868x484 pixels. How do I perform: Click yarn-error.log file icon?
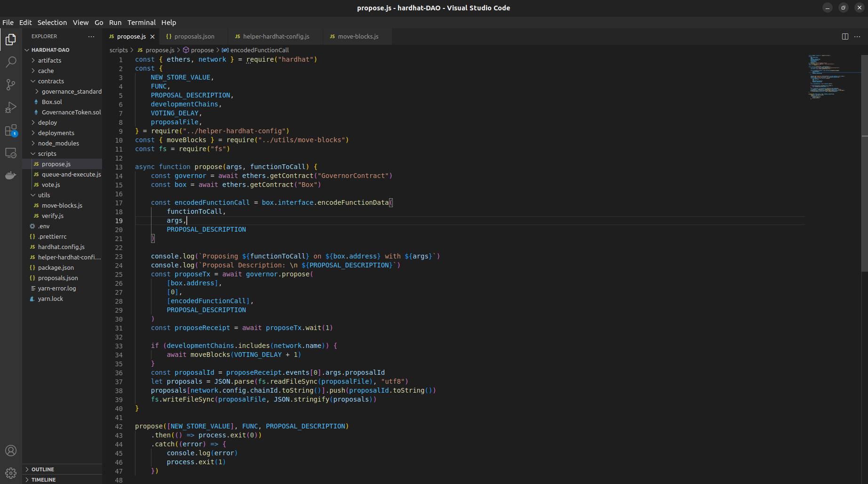point(33,288)
